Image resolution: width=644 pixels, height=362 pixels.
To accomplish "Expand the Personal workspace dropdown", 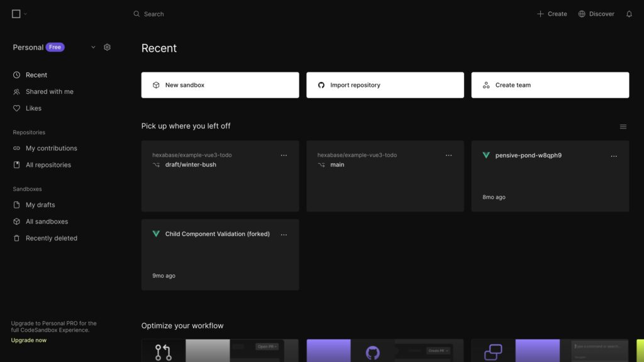I will [x=93, y=47].
